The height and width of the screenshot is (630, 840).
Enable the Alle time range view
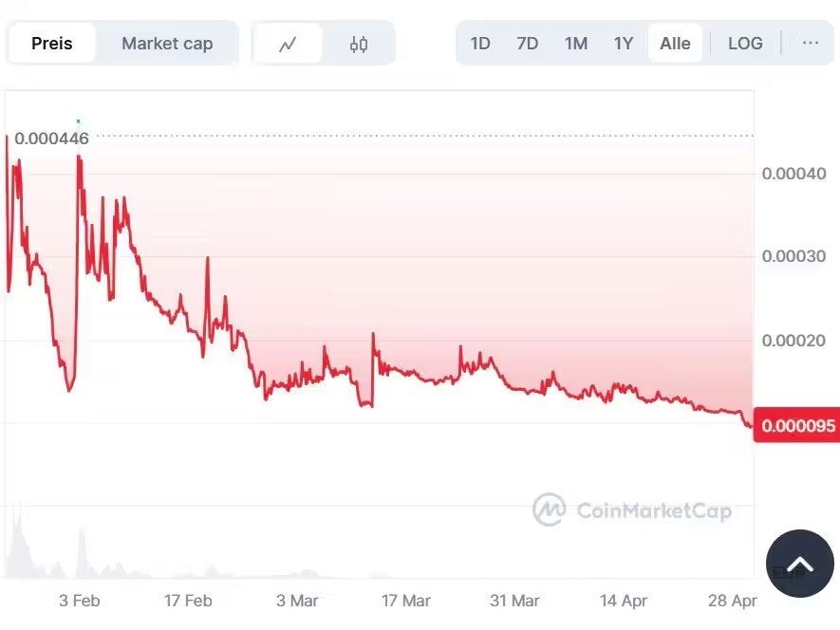point(674,43)
